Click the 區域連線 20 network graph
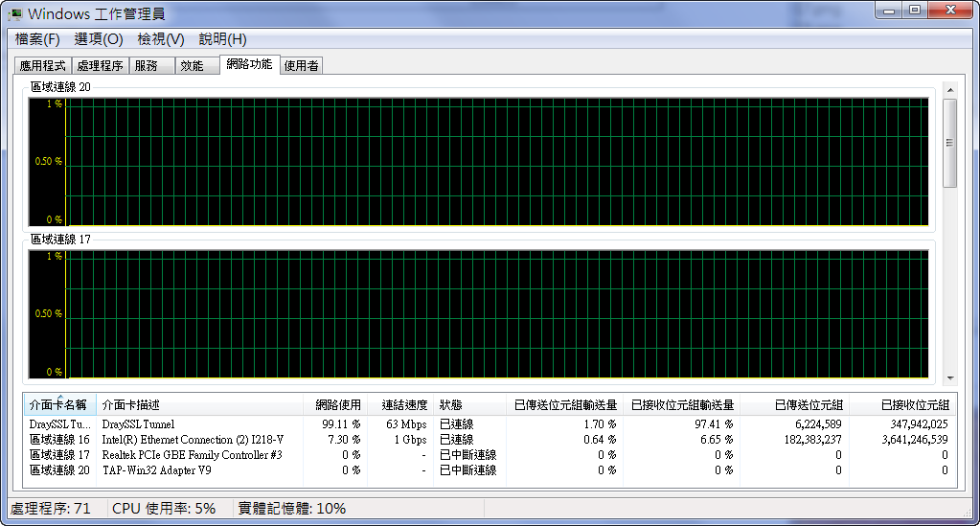980x526 pixels. click(478, 162)
